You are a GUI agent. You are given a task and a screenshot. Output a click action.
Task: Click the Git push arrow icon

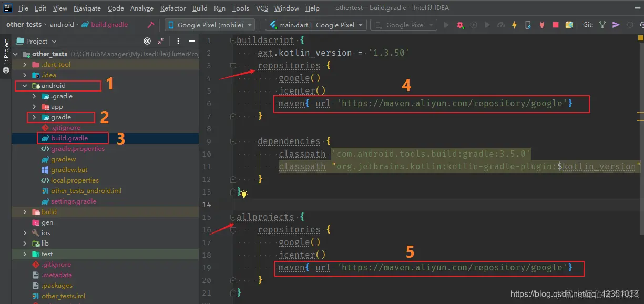pos(616,25)
